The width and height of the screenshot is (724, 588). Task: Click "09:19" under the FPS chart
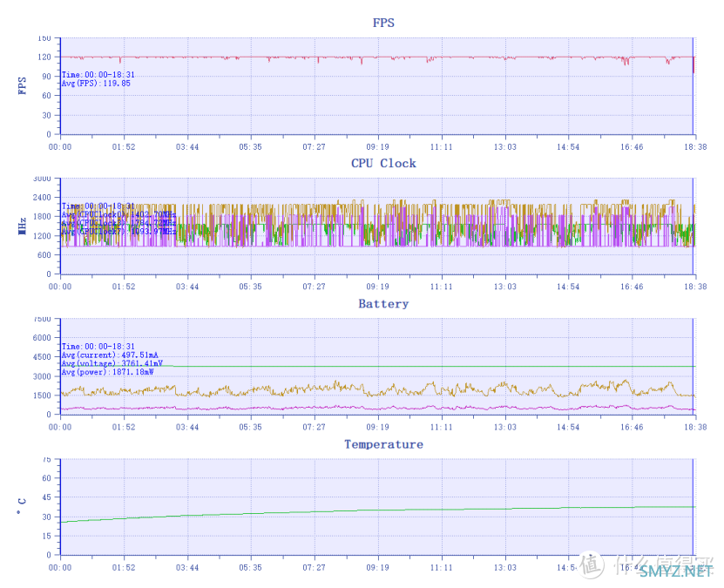coord(378,146)
